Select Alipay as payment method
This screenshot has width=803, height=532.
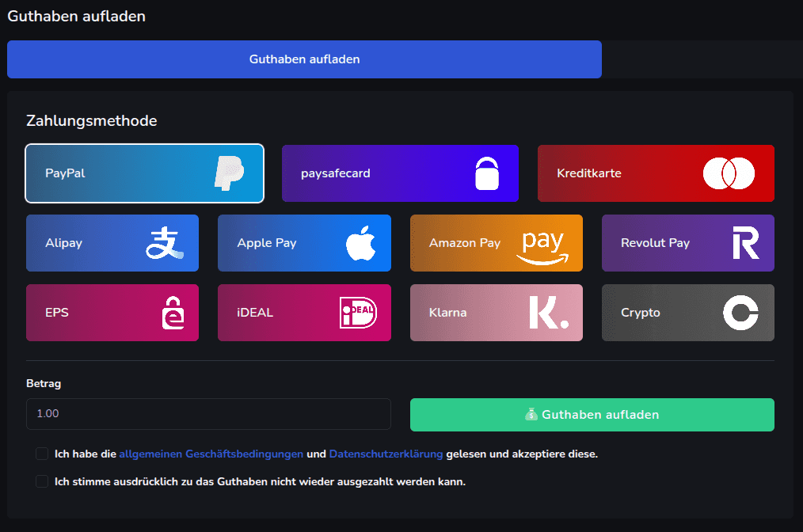112,243
